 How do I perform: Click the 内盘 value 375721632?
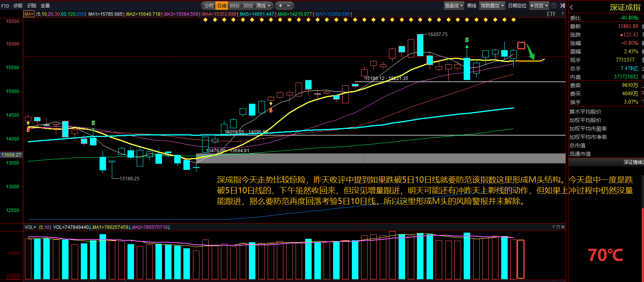[626, 77]
